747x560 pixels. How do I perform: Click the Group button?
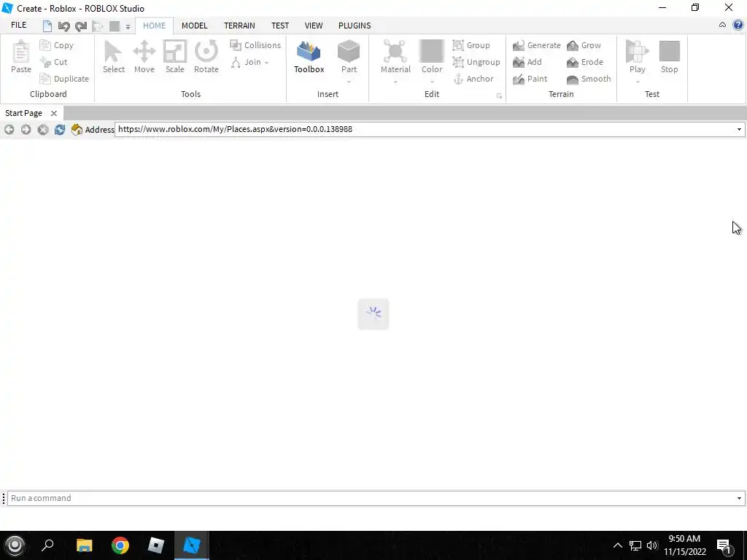[471, 45]
